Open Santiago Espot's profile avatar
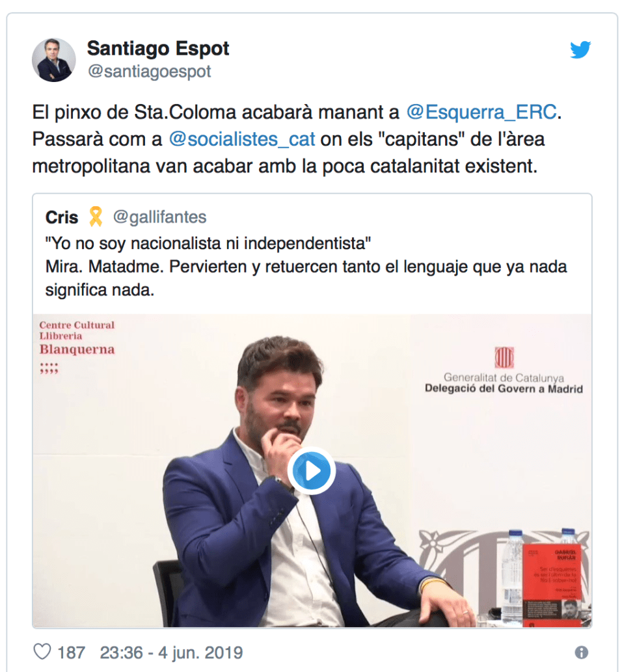The height and width of the screenshot is (672, 622). [54, 60]
